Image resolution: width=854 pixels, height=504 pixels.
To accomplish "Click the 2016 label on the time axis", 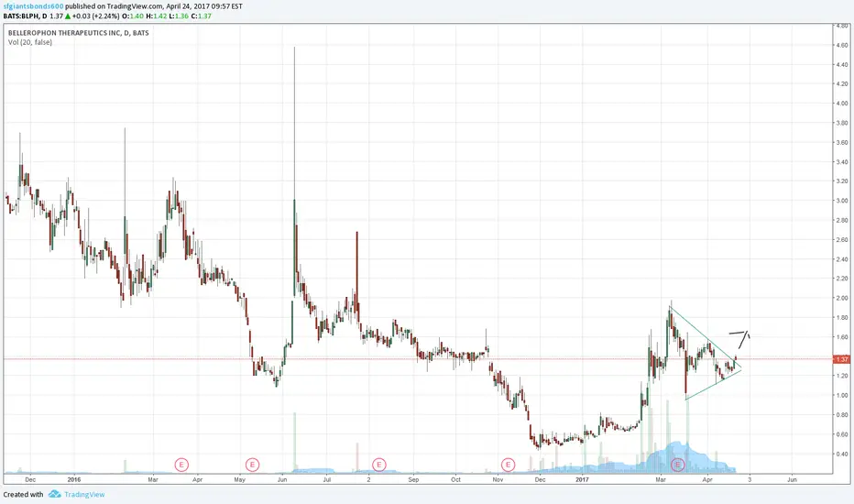I will coord(74,480).
